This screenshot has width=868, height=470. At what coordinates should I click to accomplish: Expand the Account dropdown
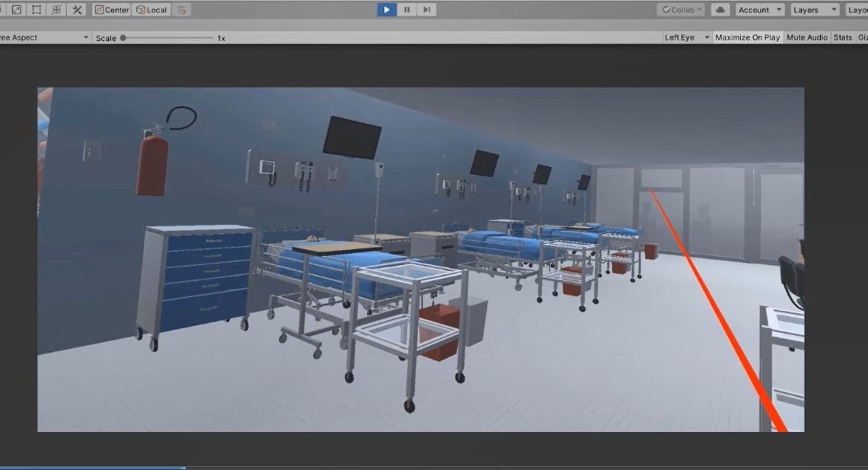tap(759, 10)
